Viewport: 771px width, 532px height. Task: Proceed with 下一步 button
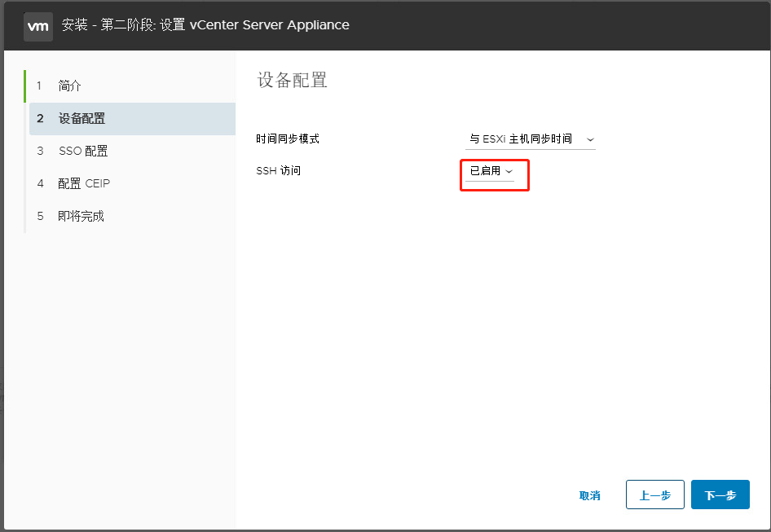(x=720, y=495)
